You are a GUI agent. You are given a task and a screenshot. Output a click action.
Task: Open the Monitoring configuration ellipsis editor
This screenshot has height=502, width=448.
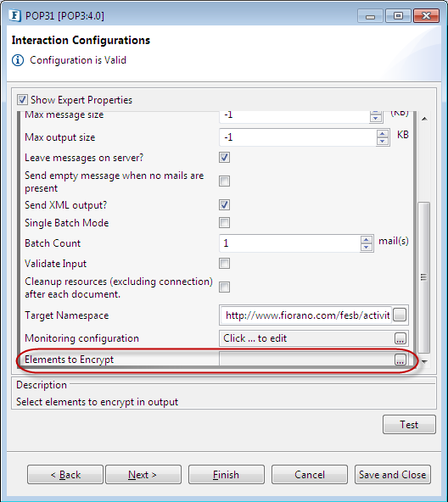400,338
